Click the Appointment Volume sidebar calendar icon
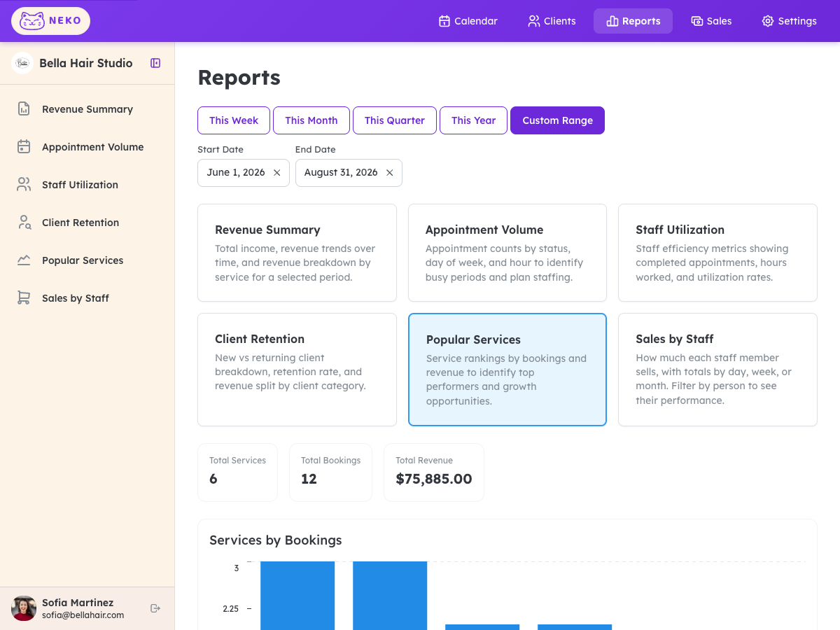The height and width of the screenshot is (630, 840). 24,146
